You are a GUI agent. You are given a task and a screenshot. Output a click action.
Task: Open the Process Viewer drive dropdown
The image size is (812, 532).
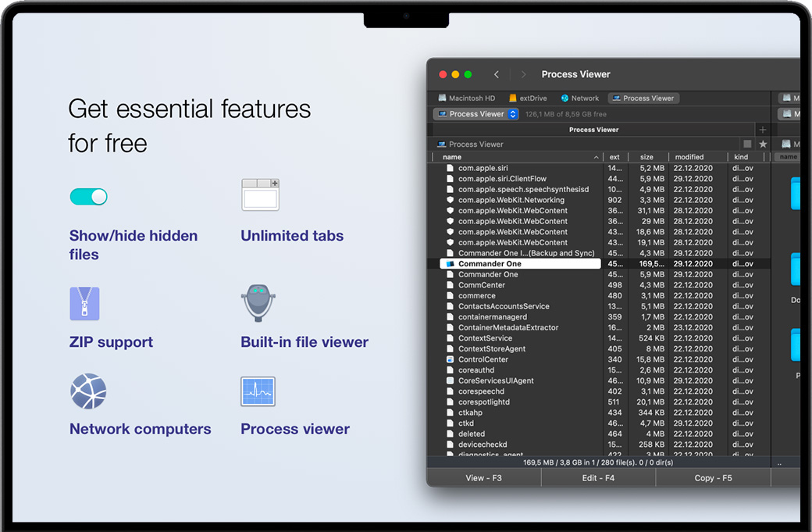pos(475,114)
